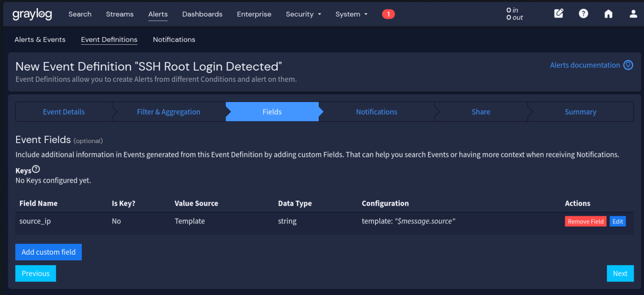Remove the source_ip field
Screen dimensions: 644x295
tap(585, 222)
